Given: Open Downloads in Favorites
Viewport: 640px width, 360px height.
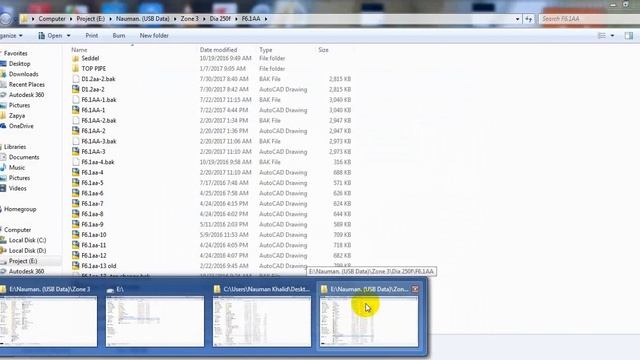Looking at the screenshot, I should pos(23,74).
